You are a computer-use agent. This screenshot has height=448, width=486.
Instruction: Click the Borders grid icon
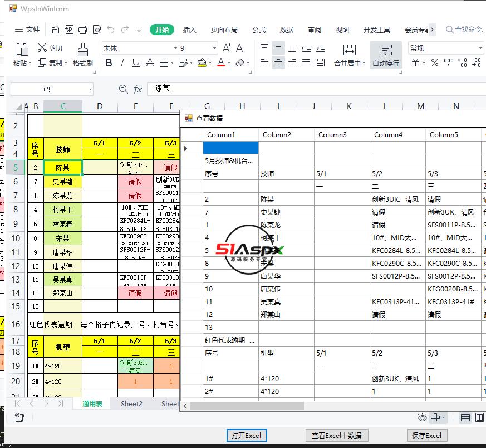(164, 63)
